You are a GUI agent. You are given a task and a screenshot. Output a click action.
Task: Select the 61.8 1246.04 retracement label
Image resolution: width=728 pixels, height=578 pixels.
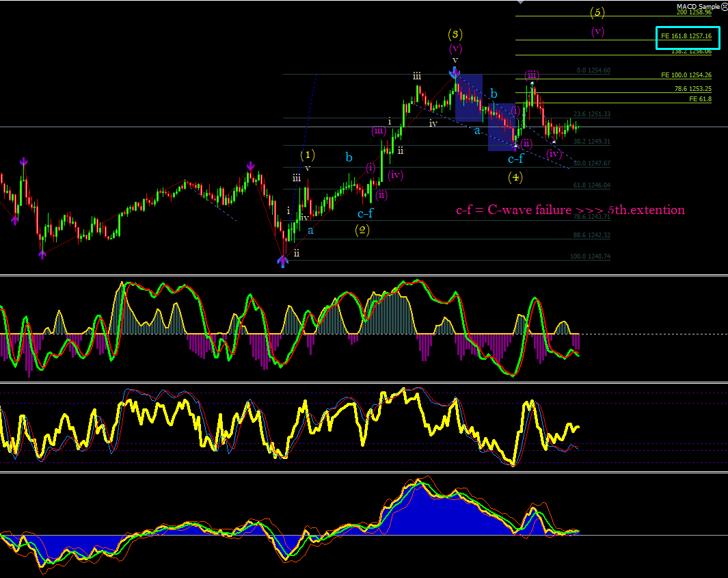click(591, 185)
